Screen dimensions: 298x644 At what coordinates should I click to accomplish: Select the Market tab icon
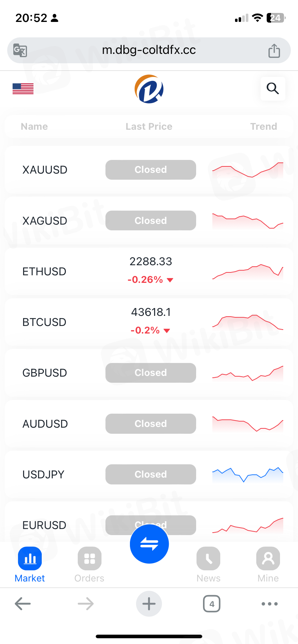point(30,559)
